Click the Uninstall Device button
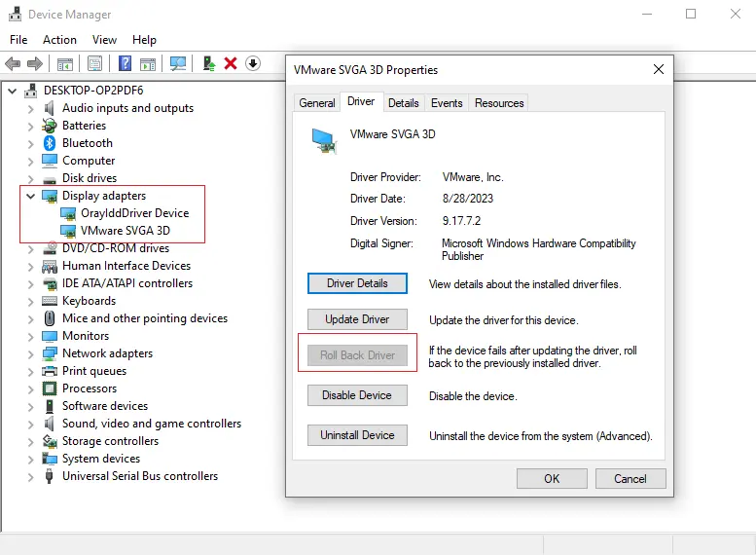This screenshot has width=756, height=555. pyautogui.click(x=357, y=435)
